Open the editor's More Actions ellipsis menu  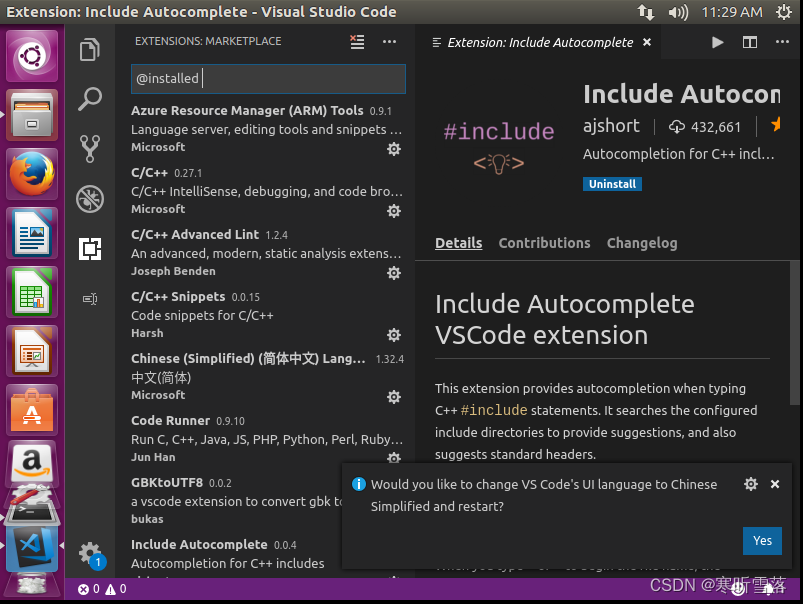(x=783, y=42)
